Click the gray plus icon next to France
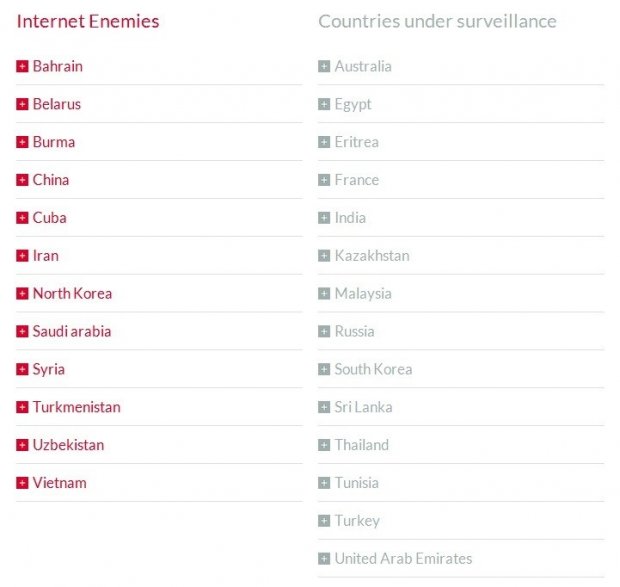 pos(324,180)
